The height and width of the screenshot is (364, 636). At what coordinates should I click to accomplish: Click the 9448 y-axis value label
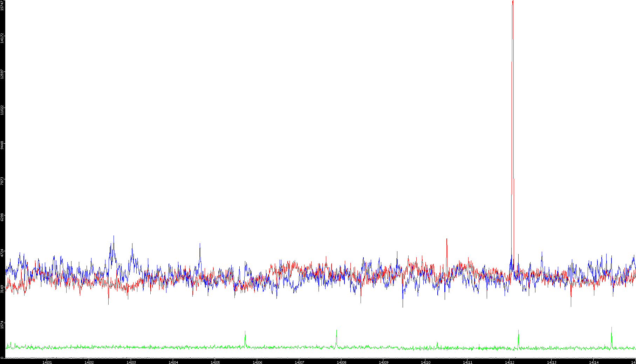[x=2, y=145]
